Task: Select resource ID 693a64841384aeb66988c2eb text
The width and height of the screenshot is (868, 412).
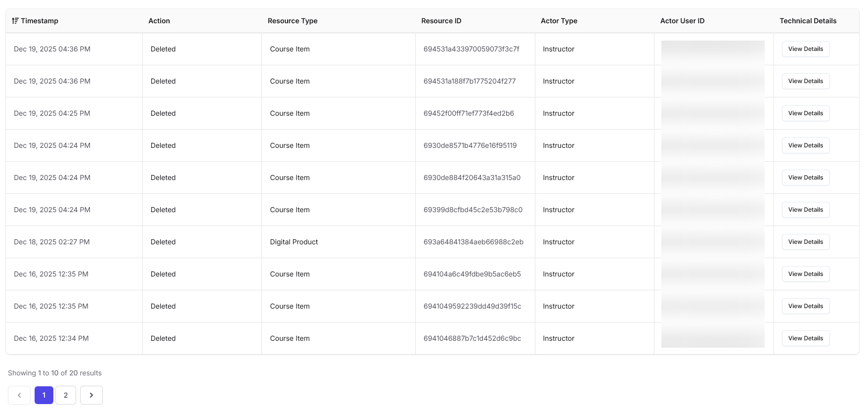Action: (x=473, y=242)
